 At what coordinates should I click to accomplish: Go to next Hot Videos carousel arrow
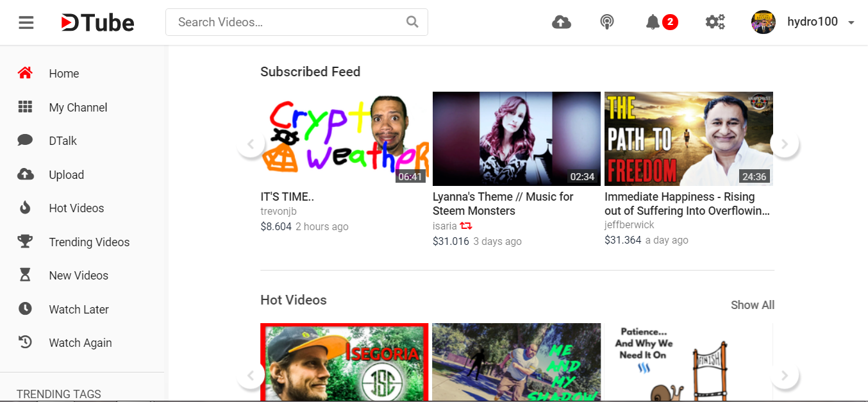point(785,376)
